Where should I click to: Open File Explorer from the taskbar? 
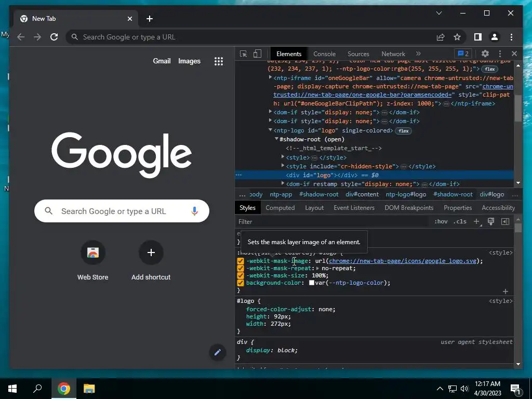[x=89, y=388]
